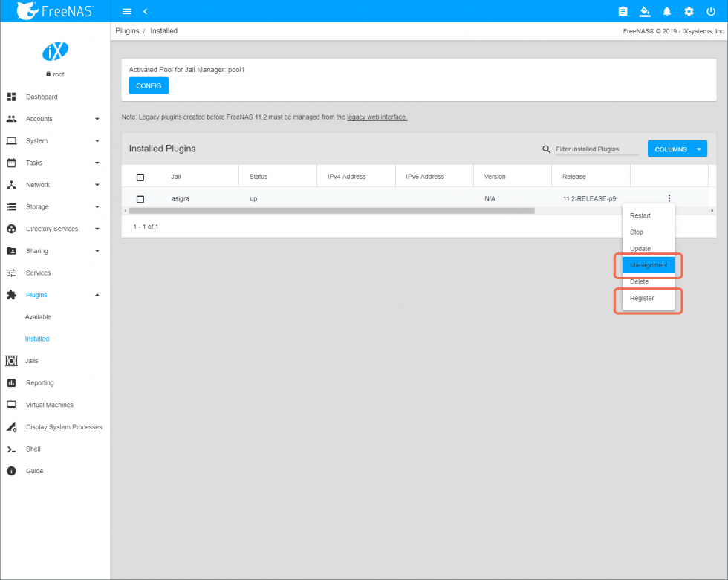Select the Reporting chart icon
728x580 pixels.
click(12, 382)
